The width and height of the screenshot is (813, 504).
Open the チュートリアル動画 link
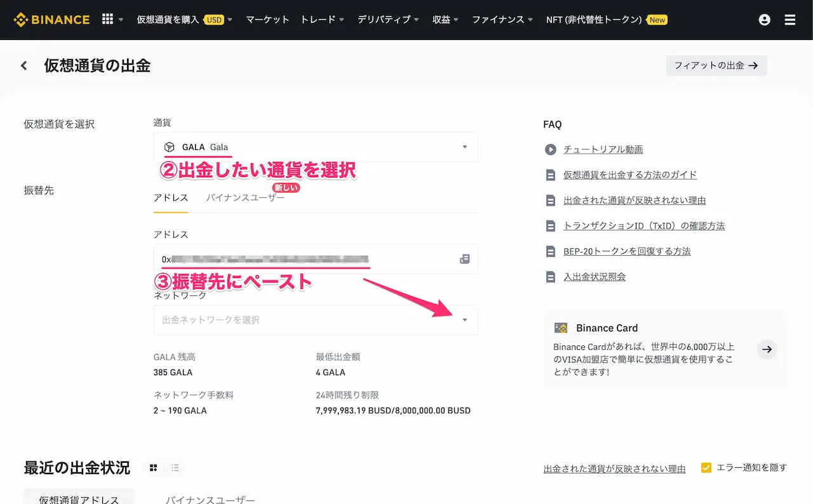(603, 150)
